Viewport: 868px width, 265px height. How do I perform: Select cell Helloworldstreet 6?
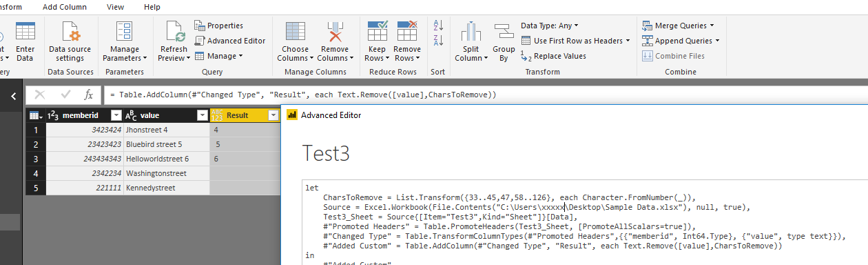tap(166, 159)
